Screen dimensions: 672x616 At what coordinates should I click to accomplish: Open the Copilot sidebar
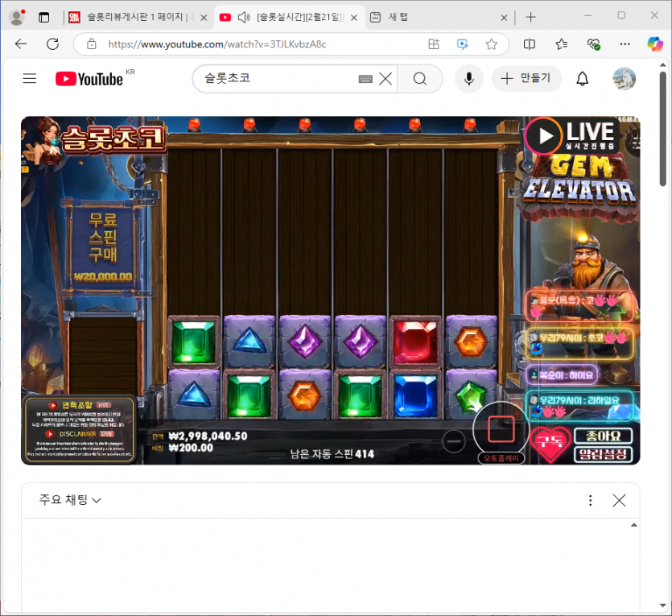click(x=655, y=43)
